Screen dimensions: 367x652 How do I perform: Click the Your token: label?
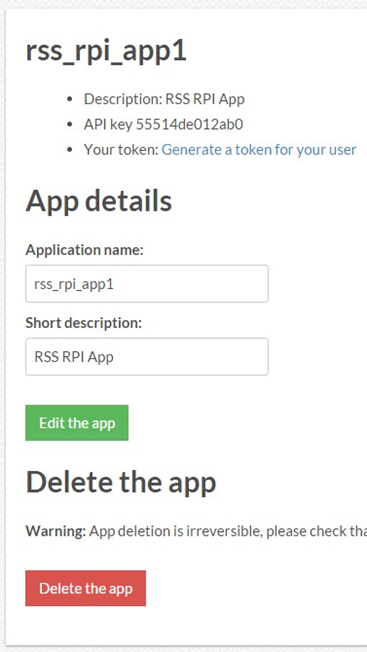[x=121, y=150]
